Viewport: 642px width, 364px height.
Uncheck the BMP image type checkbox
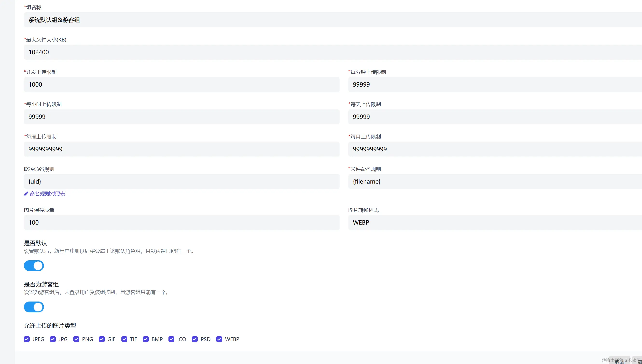click(146, 339)
